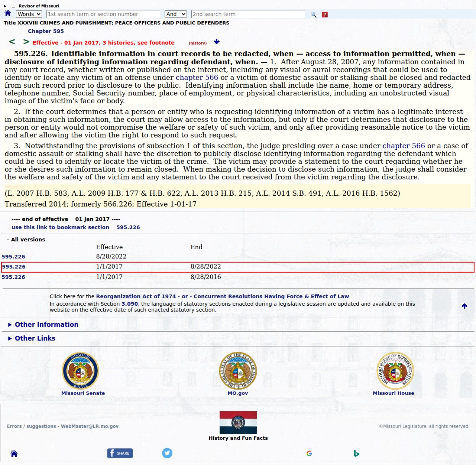
Task: Click the Google icon in the footer
Action: pos(309,453)
